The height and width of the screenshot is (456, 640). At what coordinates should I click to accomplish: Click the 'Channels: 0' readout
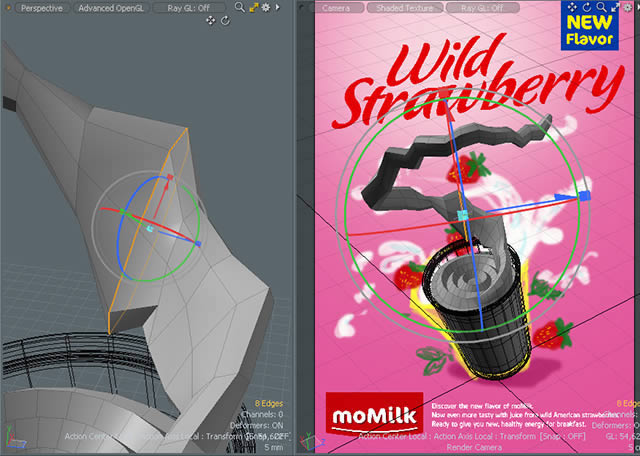coord(263,414)
